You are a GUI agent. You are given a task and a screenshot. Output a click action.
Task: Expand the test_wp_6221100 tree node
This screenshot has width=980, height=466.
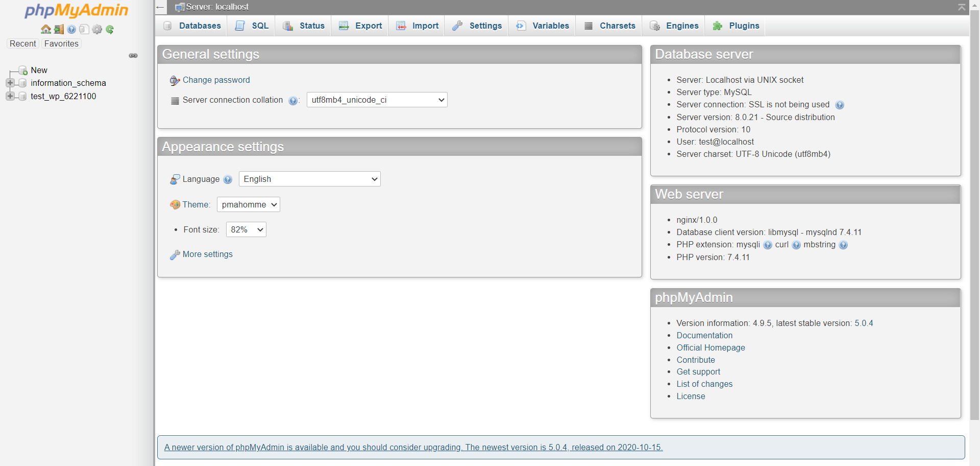[10, 96]
